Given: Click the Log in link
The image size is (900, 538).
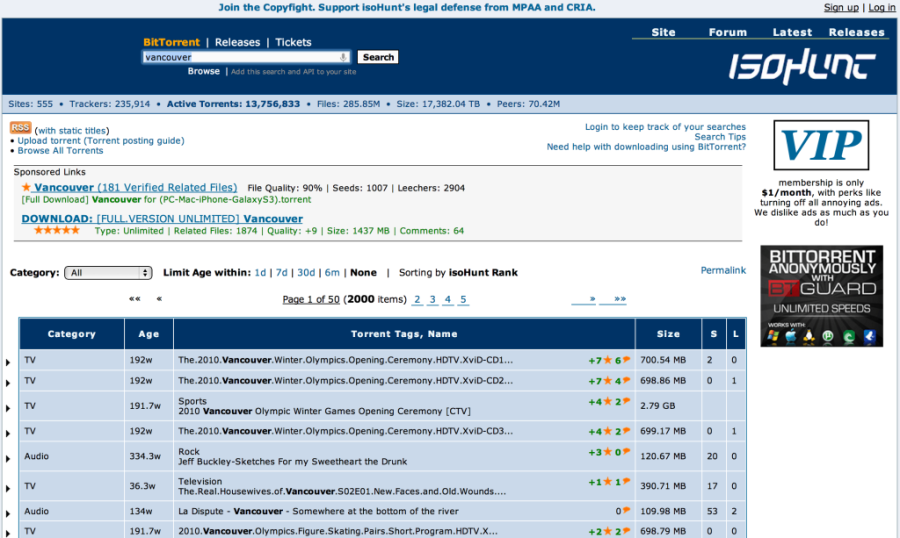Looking at the screenshot, I should 881,7.
